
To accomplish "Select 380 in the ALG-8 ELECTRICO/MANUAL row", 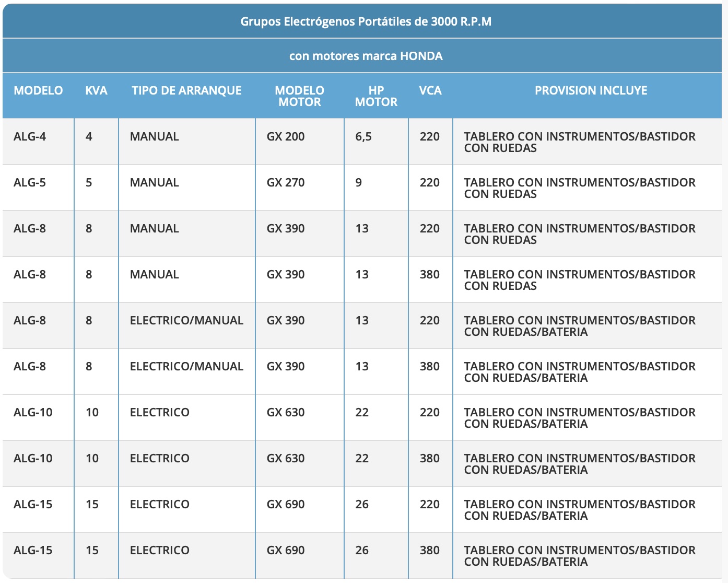I will pyautogui.click(x=430, y=366).
